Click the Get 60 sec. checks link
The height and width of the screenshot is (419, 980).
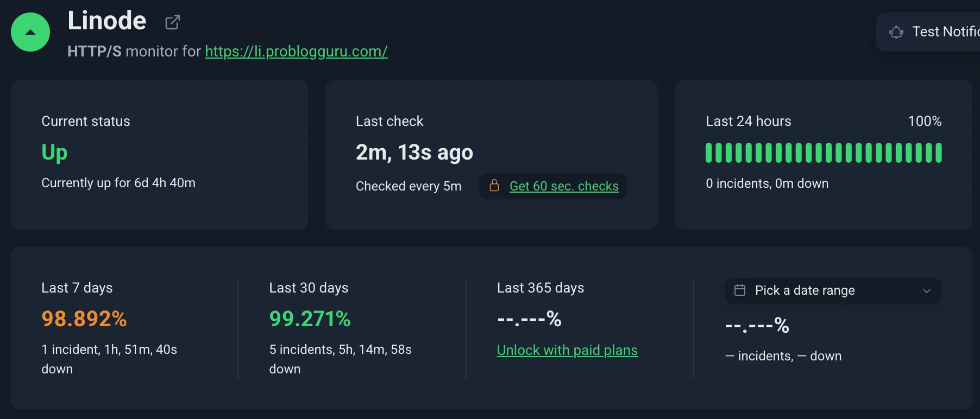(564, 186)
